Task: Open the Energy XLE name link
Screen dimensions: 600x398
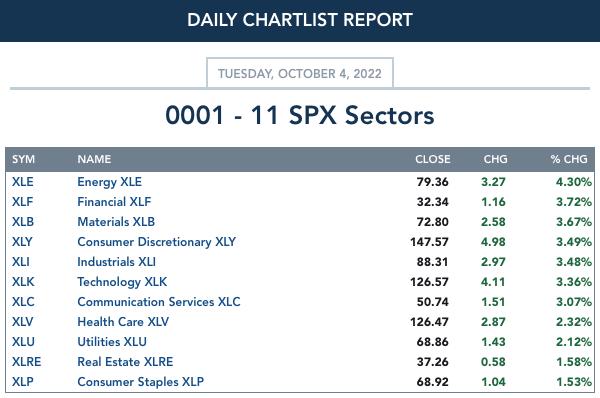Action: pos(109,182)
